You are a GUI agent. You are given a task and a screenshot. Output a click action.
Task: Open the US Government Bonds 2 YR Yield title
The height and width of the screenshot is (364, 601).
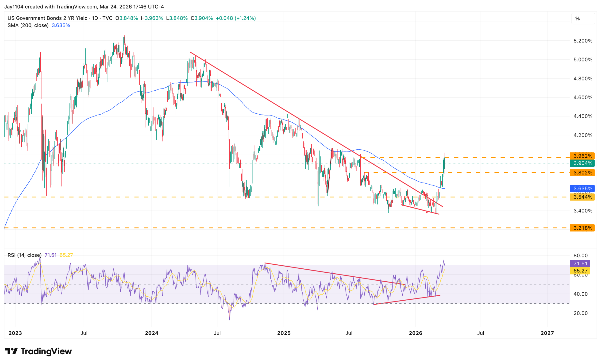pos(48,18)
